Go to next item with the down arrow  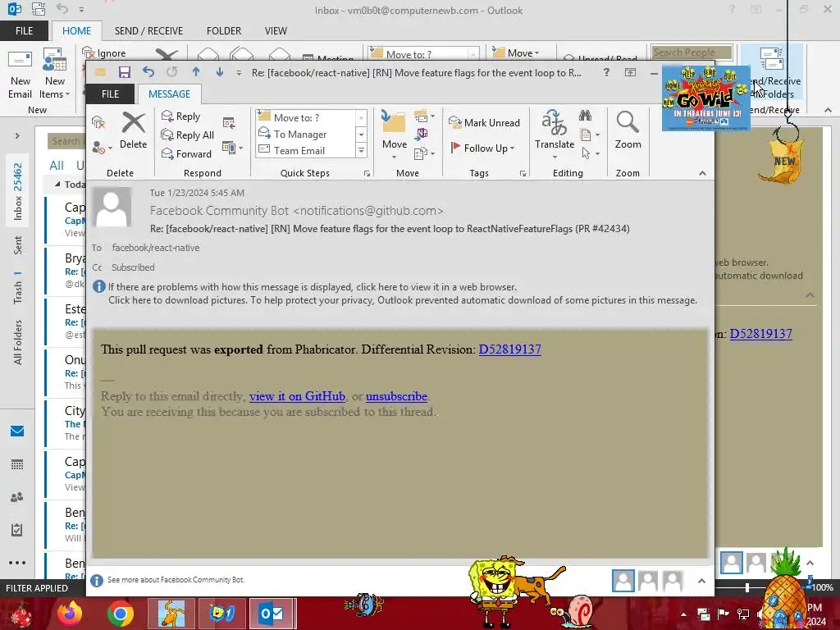click(220, 72)
